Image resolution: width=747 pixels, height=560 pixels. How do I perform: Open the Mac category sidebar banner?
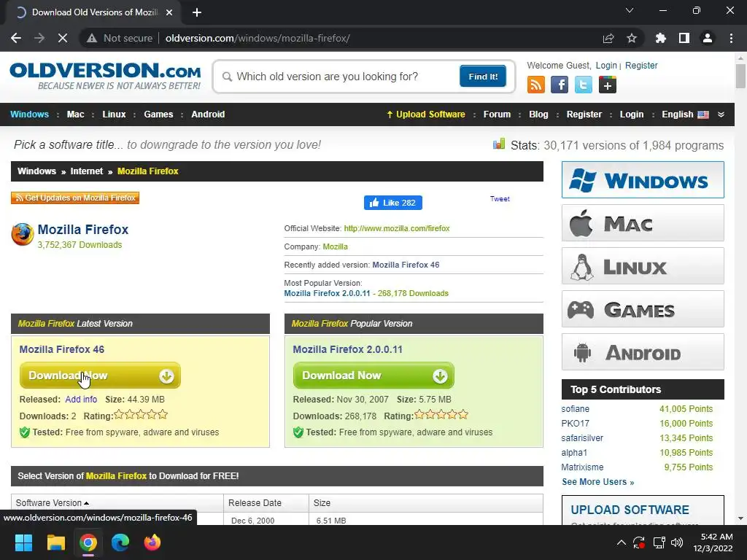point(643,223)
